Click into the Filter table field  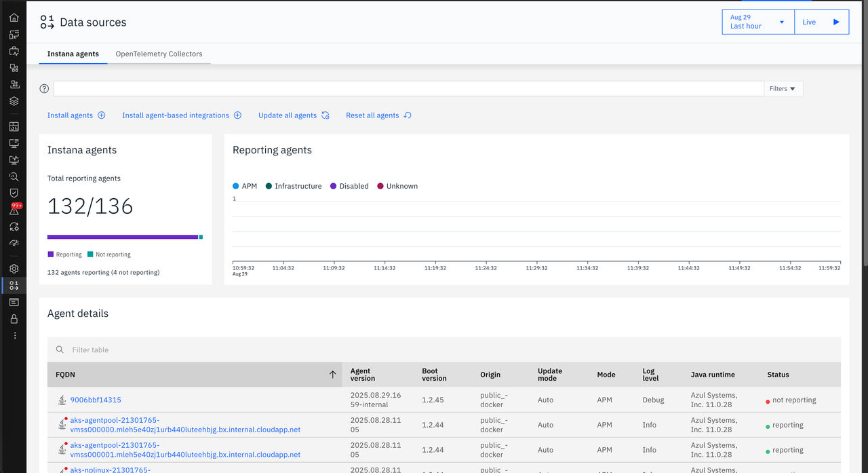(x=444, y=349)
